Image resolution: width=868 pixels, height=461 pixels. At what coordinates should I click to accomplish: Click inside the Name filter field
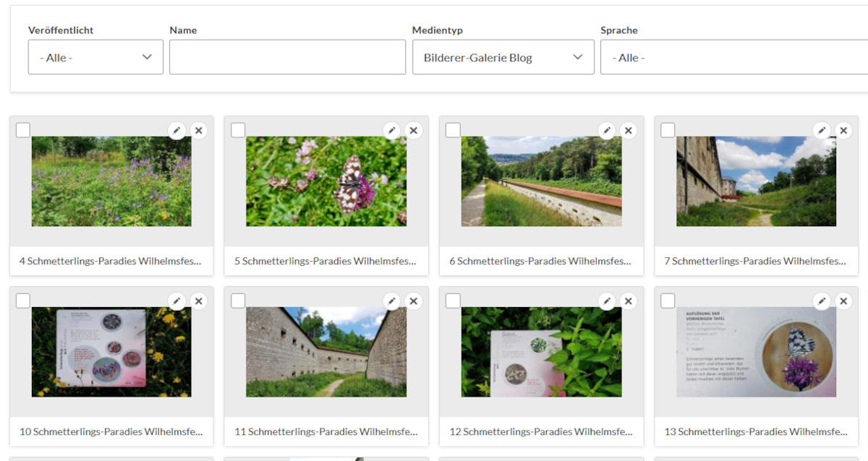[287, 56]
